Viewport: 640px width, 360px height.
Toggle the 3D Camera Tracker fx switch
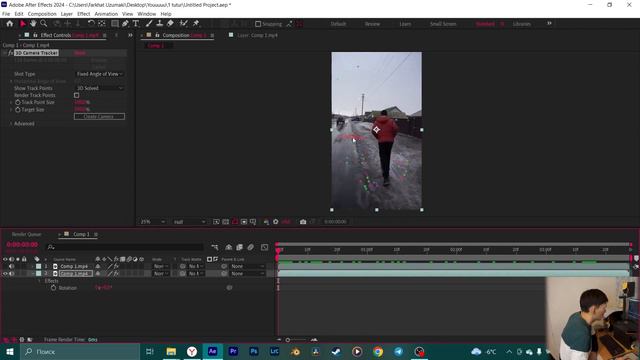pyautogui.click(x=11, y=53)
